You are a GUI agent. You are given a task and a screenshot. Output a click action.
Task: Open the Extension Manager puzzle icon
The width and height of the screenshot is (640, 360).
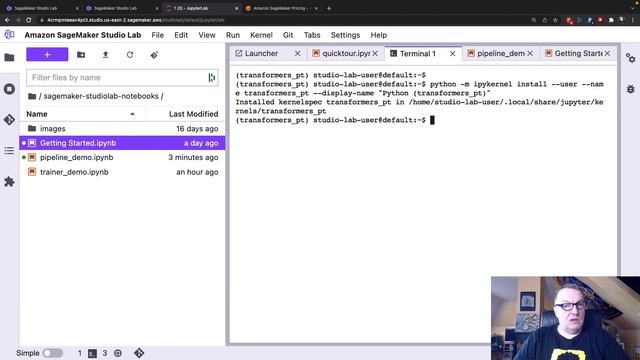9,182
